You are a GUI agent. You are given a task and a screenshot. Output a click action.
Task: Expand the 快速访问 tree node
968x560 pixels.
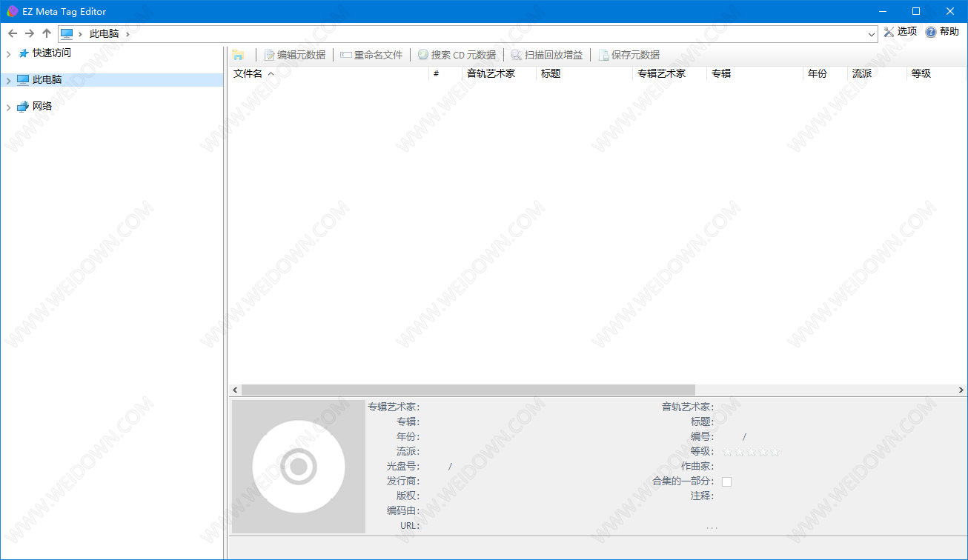(9, 54)
